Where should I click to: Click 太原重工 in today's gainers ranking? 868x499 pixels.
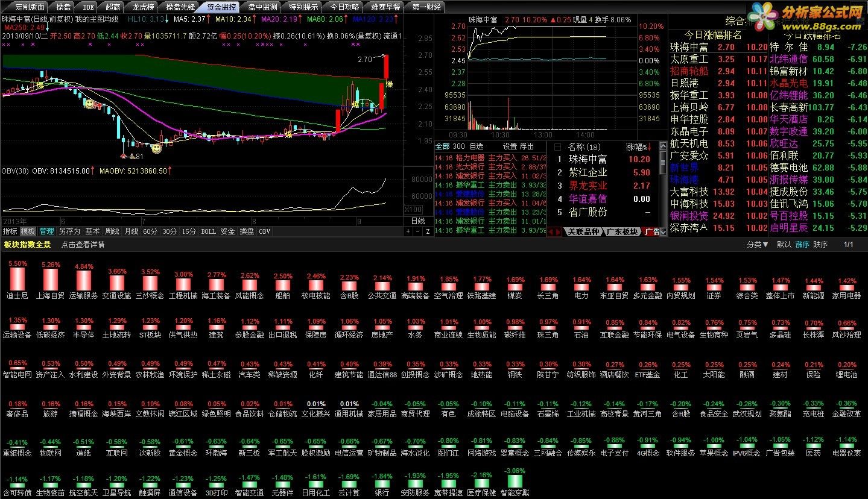(689, 59)
